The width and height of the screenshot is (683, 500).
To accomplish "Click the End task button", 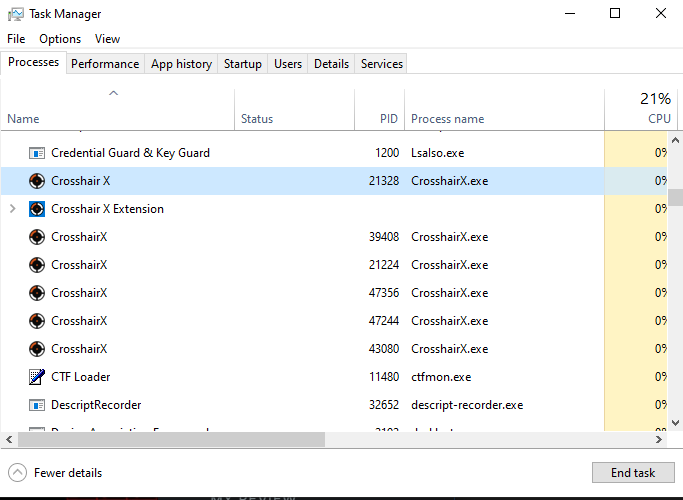I will (633, 473).
